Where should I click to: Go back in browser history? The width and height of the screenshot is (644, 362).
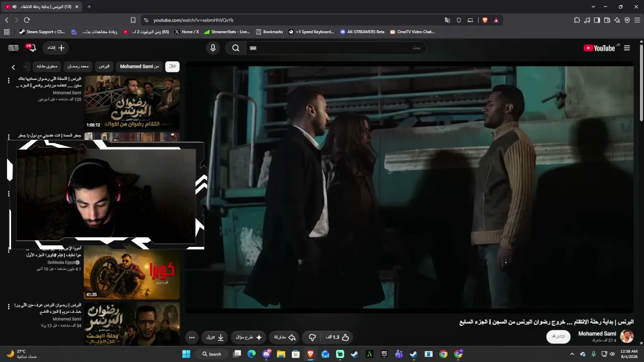click(x=7, y=20)
